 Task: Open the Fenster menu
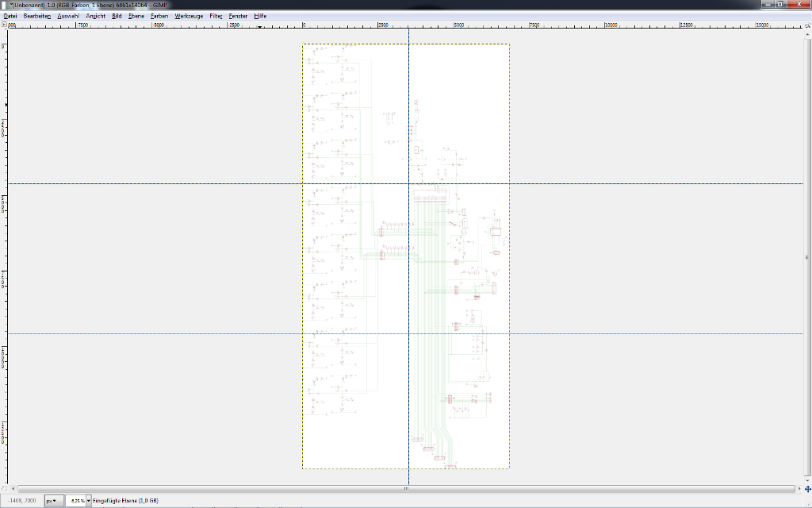(x=238, y=16)
